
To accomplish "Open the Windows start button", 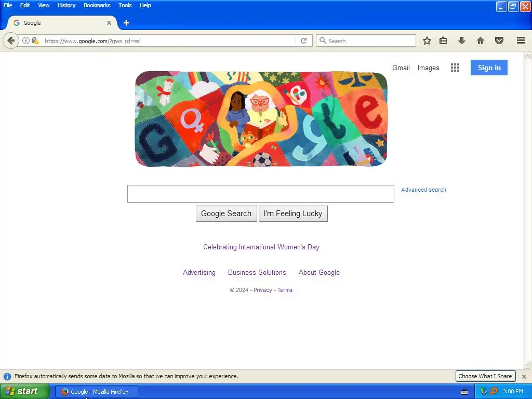I will click(24, 392).
